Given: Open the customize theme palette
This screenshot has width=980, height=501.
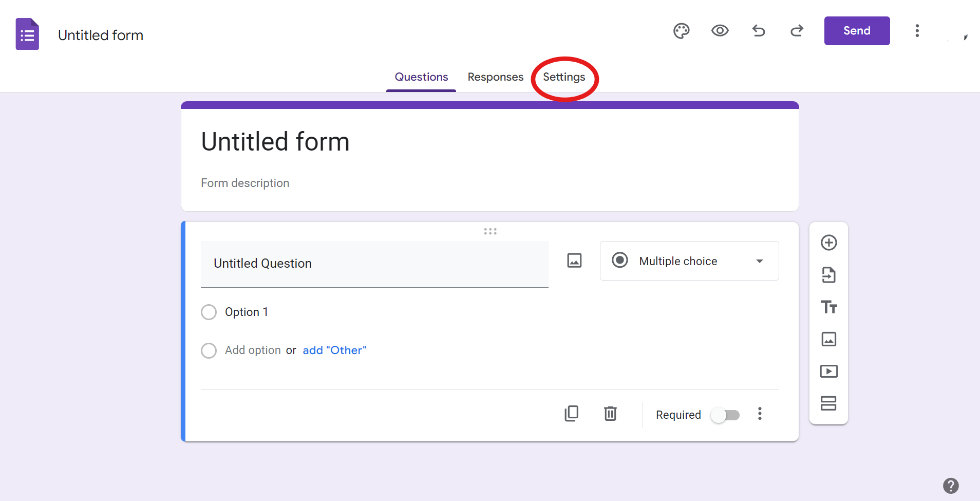Looking at the screenshot, I should point(681,31).
